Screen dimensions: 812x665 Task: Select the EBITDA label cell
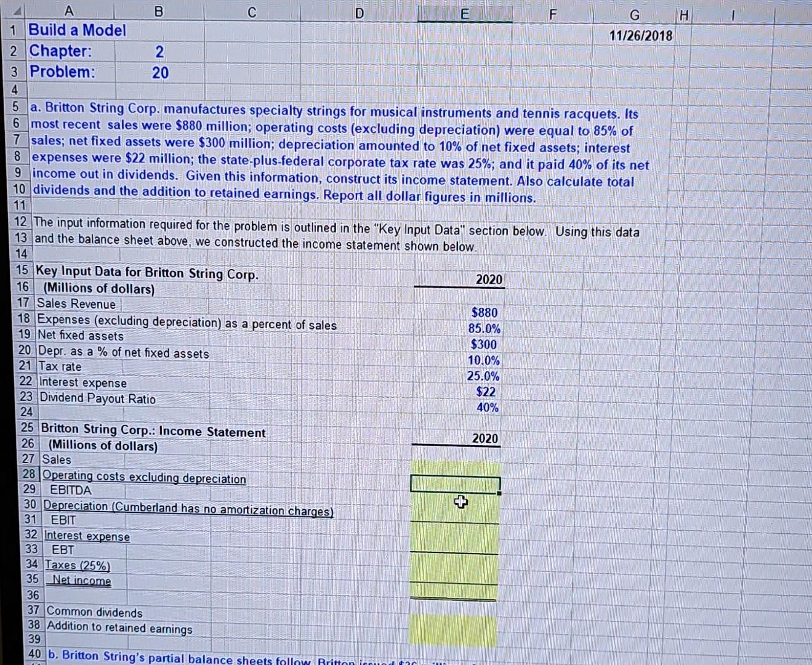coord(71,490)
